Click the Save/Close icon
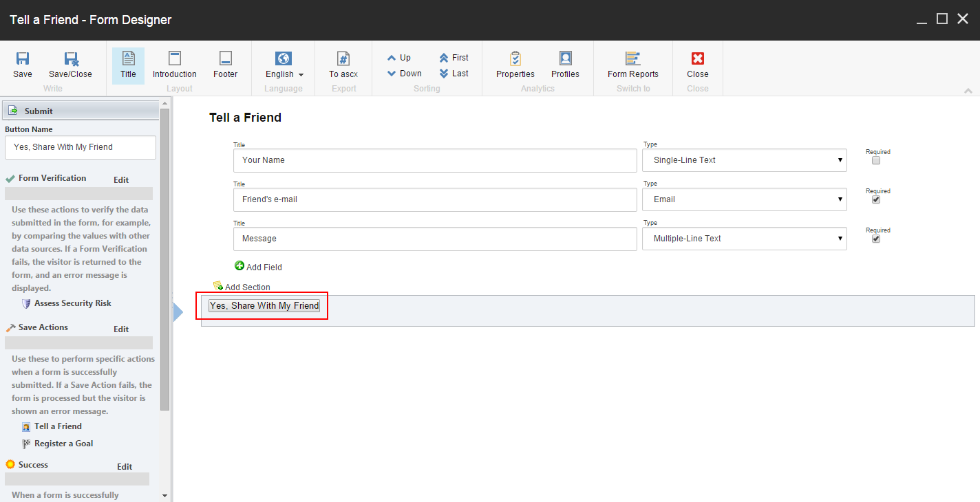This screenshot has width=980, height=502. [70, 65]
